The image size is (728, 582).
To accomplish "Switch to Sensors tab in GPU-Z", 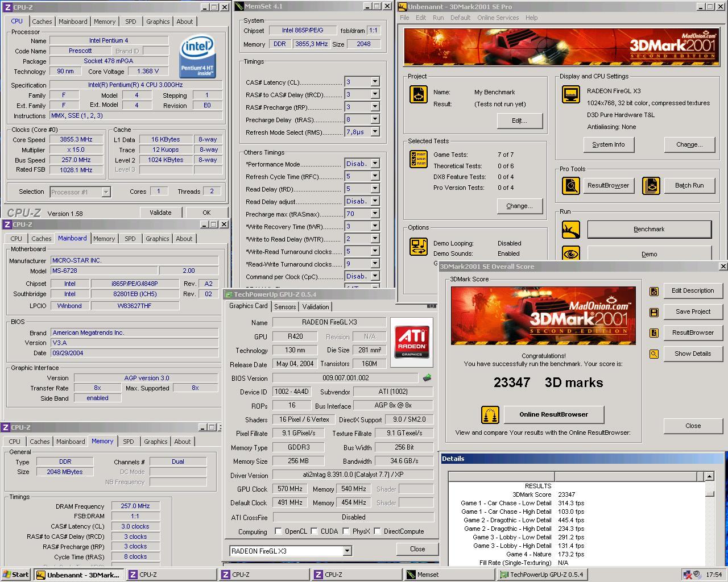I will [285, 307].
